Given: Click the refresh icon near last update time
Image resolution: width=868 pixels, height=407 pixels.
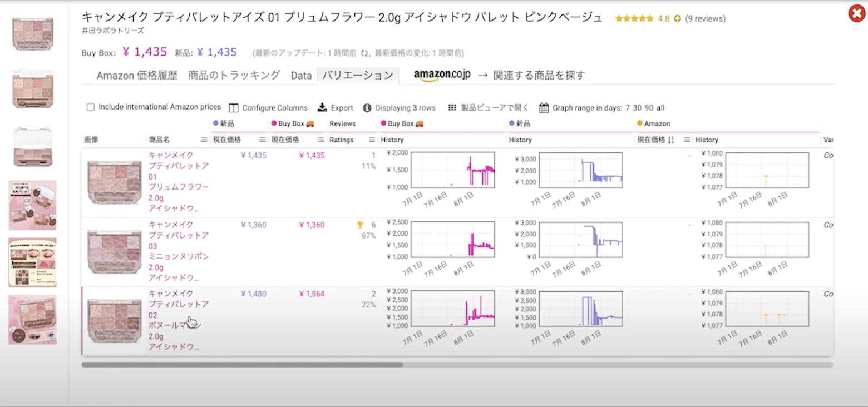Looking at the screenshot, I should click(x=364, y=53).
